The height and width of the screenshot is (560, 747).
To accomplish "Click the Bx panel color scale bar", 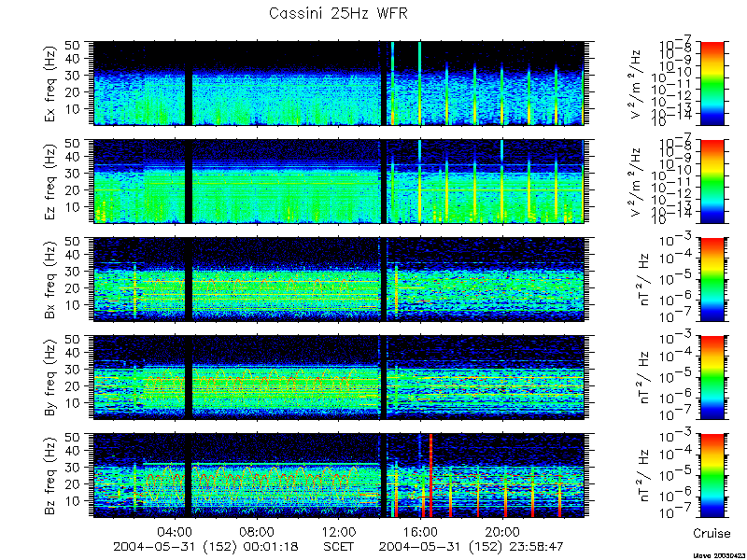I will click(x=712, y=279).
